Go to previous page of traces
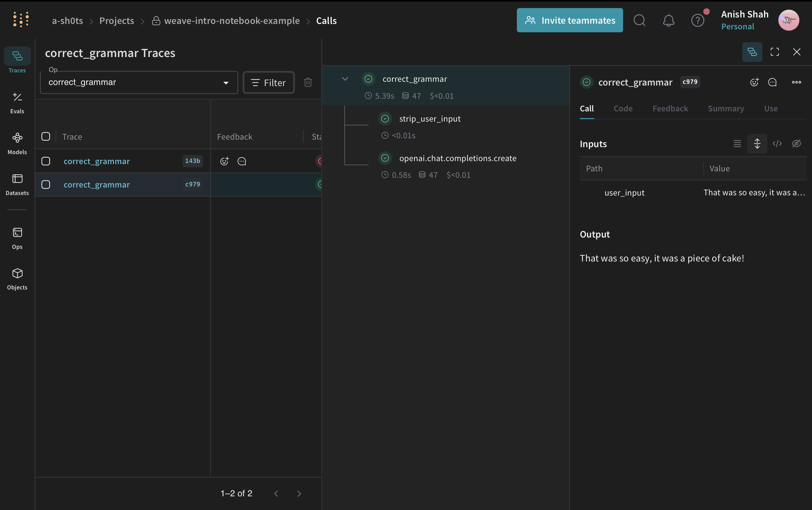812x510 pixels. (276, 494)
